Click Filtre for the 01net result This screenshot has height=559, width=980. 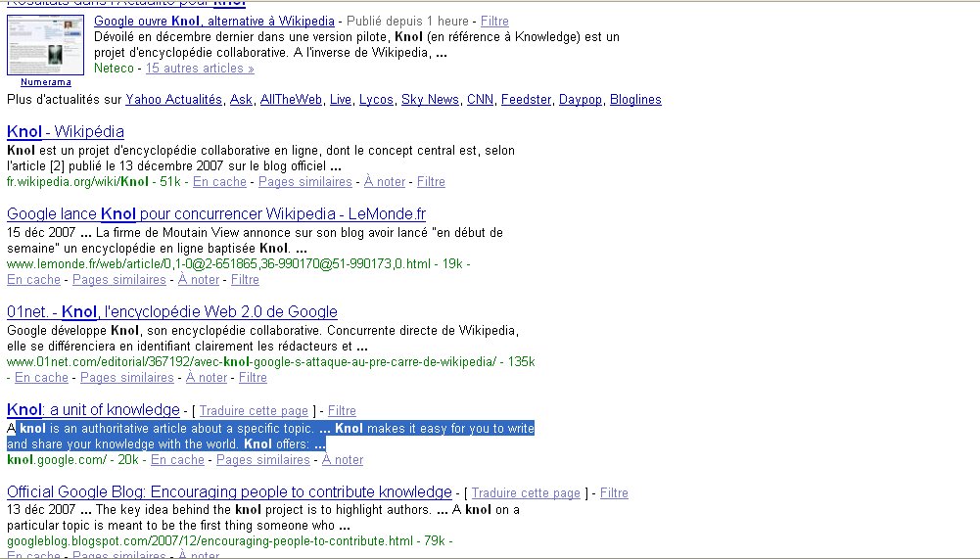click(254, 378)
